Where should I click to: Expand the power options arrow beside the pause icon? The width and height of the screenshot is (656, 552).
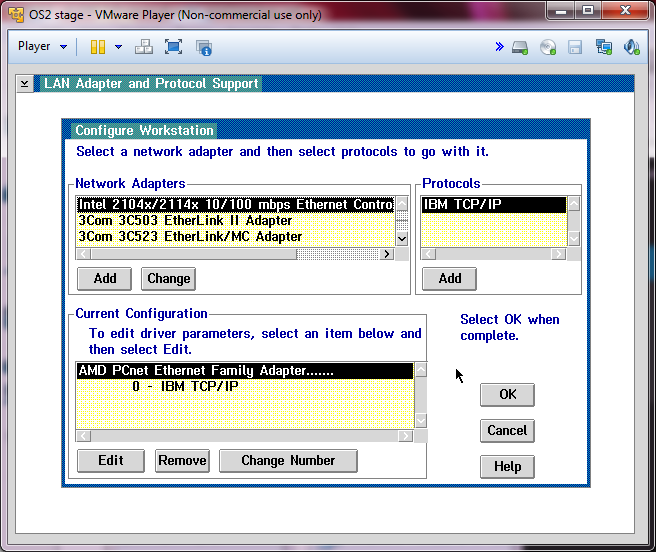[x=118, y=46]
